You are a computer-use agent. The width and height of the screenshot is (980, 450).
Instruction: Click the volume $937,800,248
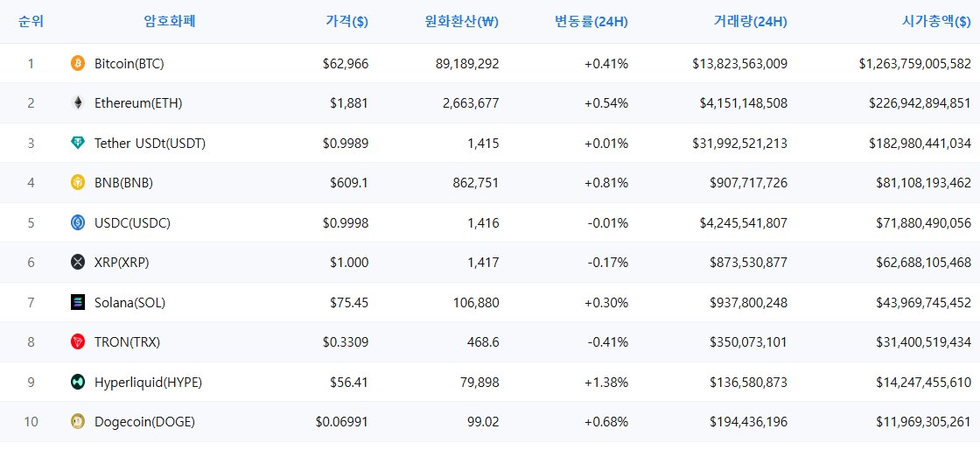pyautogui.click(x=749, y=303)
